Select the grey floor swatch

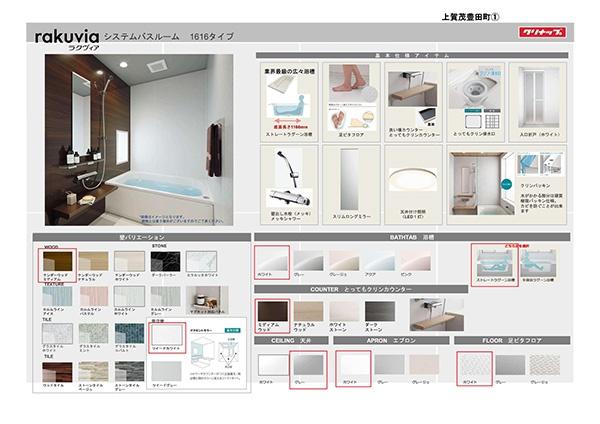tap(510, 365)
